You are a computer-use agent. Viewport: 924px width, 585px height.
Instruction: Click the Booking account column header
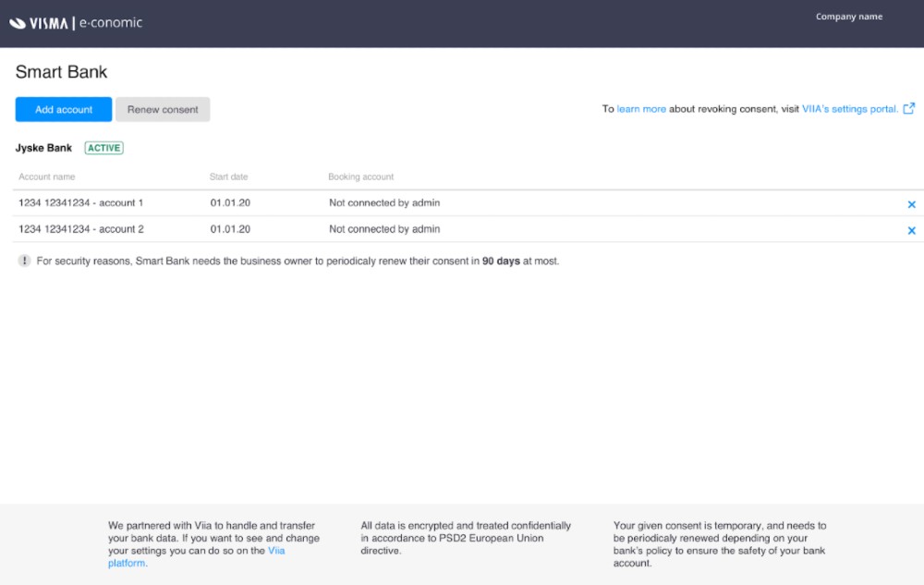tap(360, 177)
